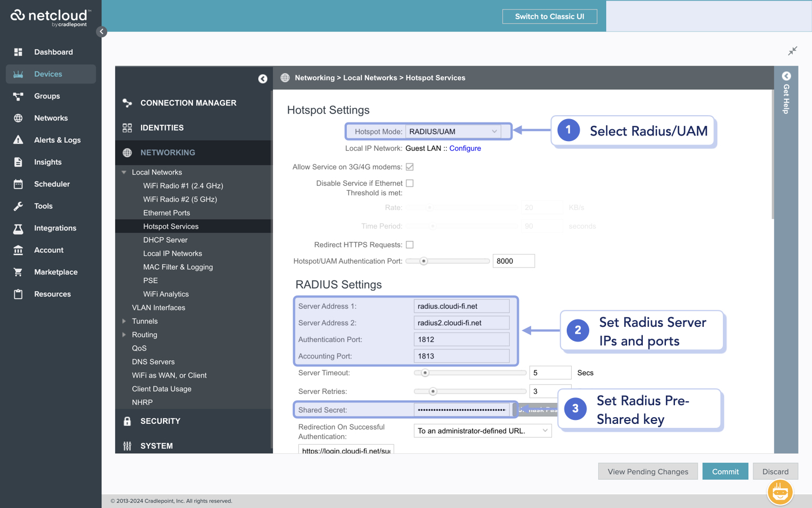Click the Insights document icon
This screenshot has height=508, width=812.
(x=18, y=162)
